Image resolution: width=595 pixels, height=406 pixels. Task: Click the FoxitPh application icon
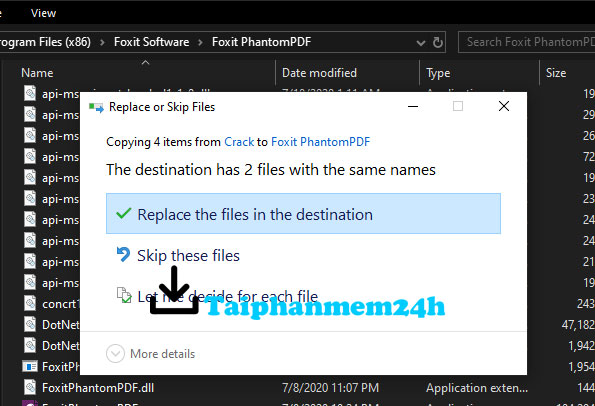[30, 367]
